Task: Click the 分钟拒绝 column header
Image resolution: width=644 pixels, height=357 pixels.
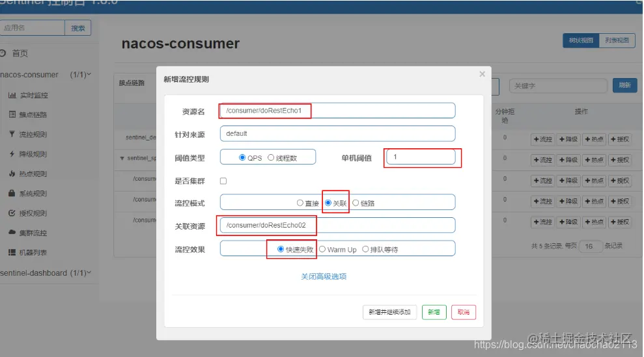Action: [x=505, y=116]
